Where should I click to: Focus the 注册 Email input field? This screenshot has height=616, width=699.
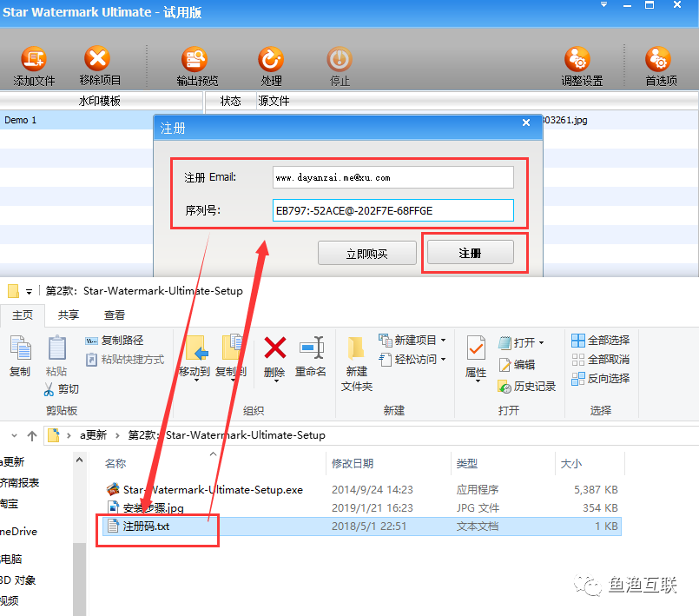pyautogui.click(x=392, y=177)
